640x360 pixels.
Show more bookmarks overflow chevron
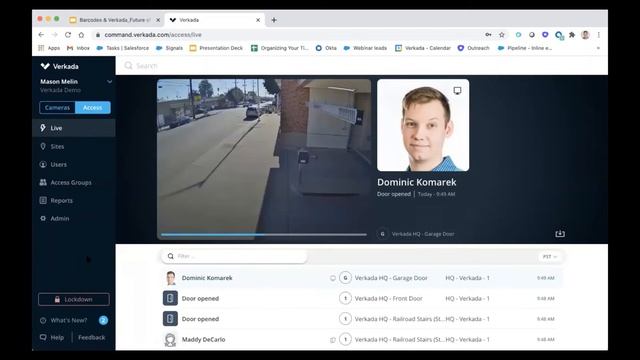click(598, 48)
